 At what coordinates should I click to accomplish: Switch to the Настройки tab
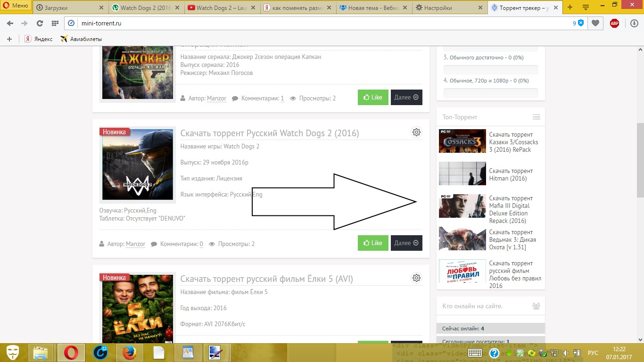tap(449, 8)
